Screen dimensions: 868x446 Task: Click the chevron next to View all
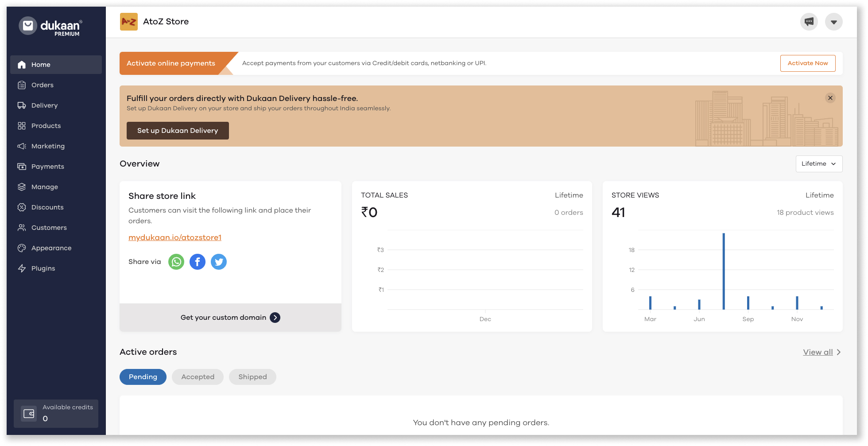pos(838,352)
